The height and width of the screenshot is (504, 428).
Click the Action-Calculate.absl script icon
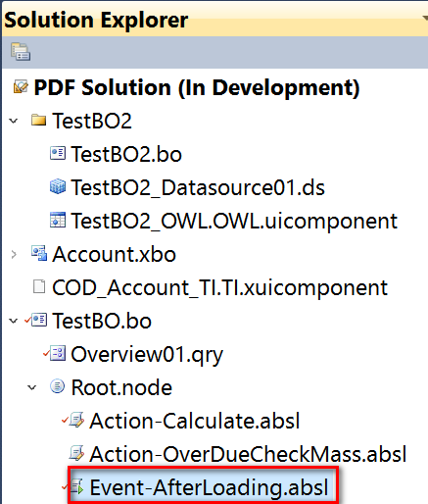(76, 420)
